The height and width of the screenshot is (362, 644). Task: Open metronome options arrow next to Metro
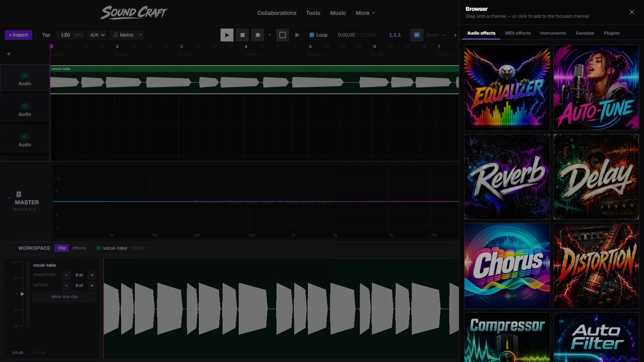140,35
